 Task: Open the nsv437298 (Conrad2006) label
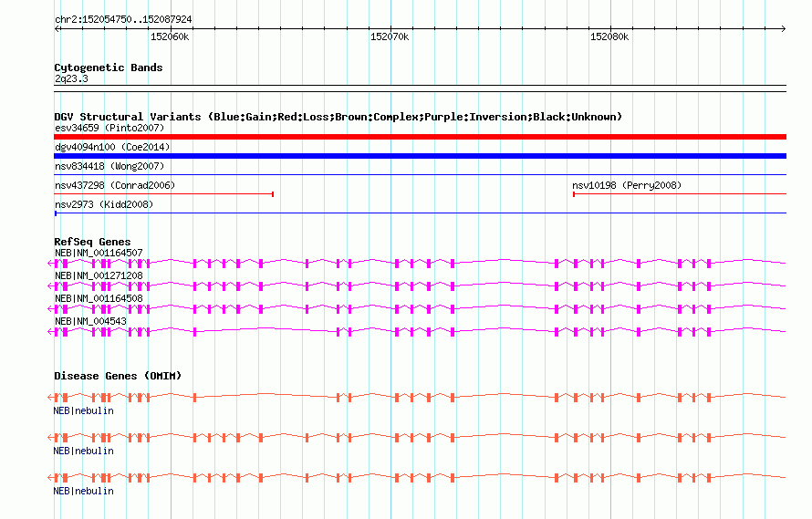pyautogui.click(x=115, y=185)
